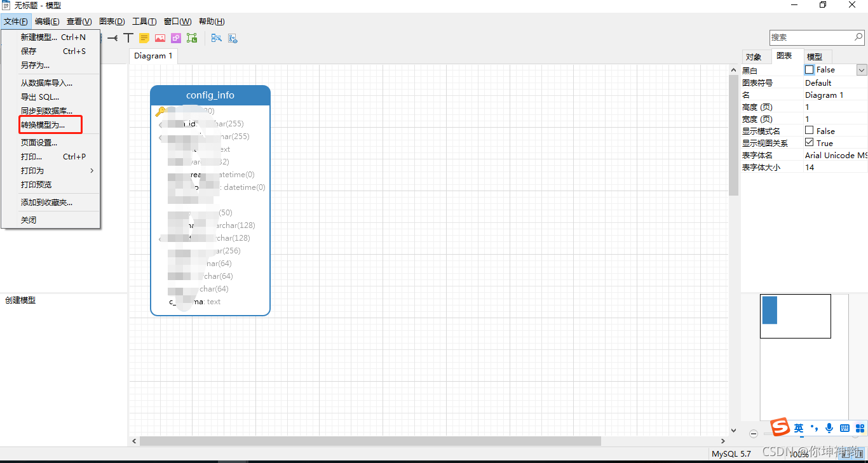Select the green Layer tool
This screenshot has width=868, height=463.
192,38
